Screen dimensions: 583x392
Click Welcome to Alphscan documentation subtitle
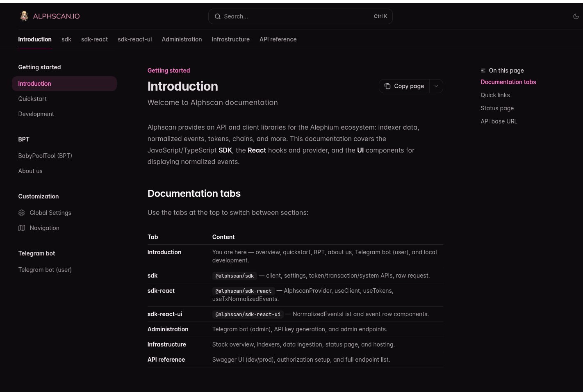tap(212, 103)
